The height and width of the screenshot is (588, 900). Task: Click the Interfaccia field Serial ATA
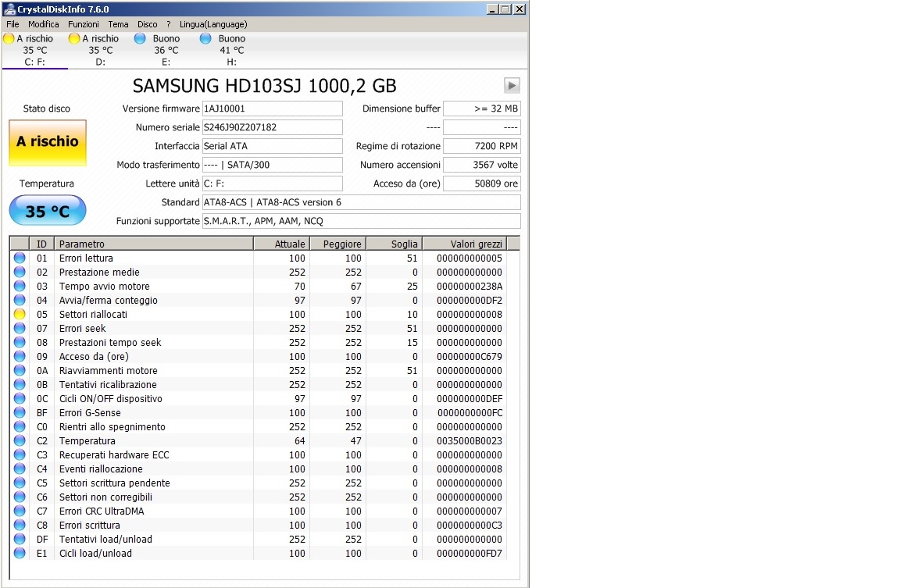(273, 146)
